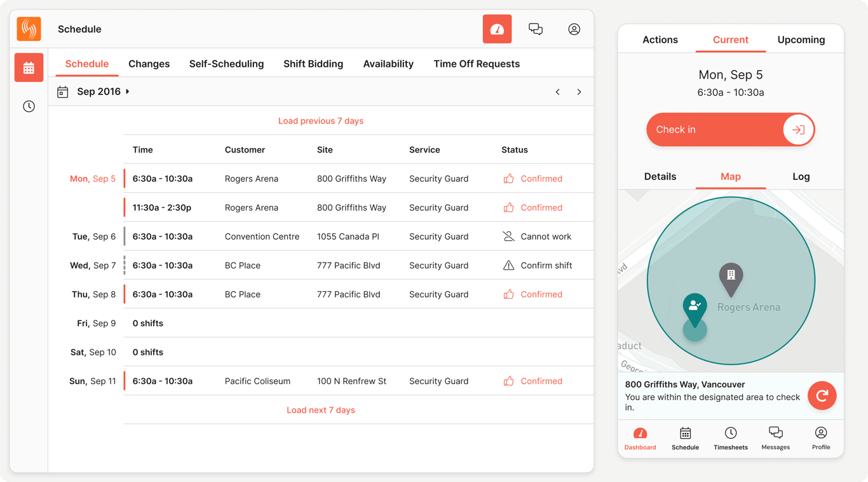Click thumbs-up icon for 11:30a - 2:30p shift
This screenshot has width=868, height=482.
pyautogui.click(x=508, y=207)
